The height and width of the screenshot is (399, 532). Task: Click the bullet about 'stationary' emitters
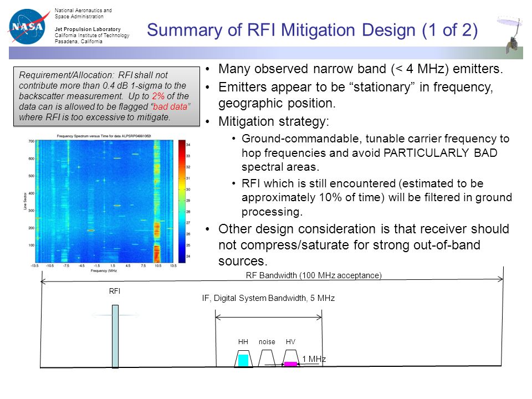(356, 95)
